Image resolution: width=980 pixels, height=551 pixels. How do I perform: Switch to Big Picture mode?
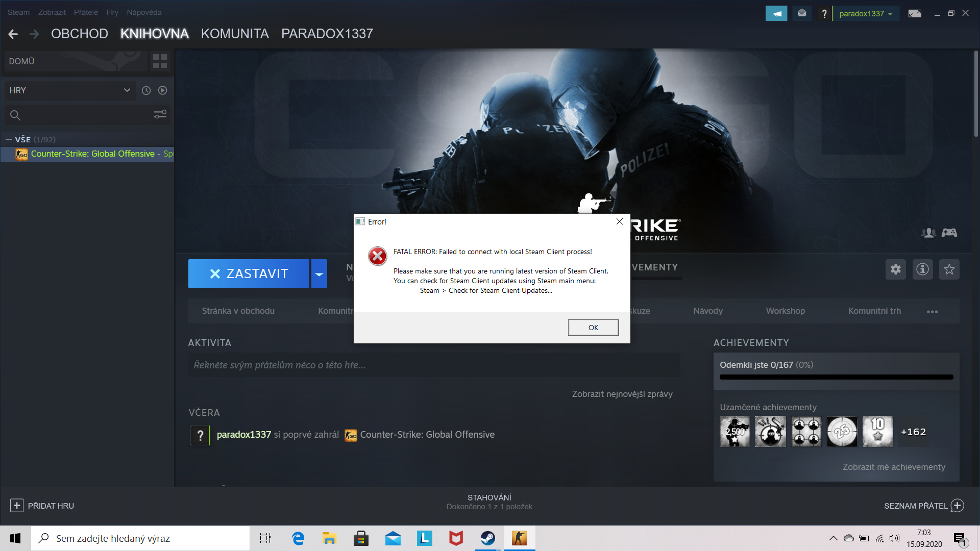[x=915, y=14]
